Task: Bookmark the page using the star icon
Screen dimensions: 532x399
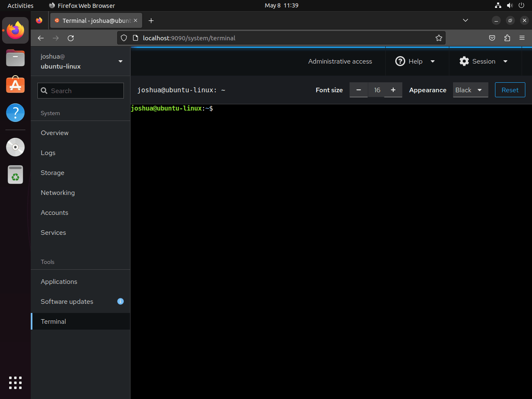Action: pyautogui.click(x=439, y=38)
